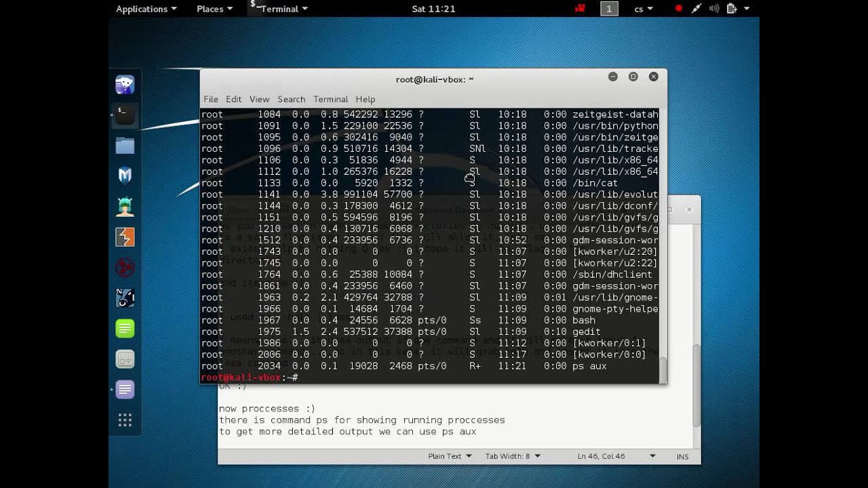Click 'bash' process row in terminal
868x488 pixels.
coord(430,320)
